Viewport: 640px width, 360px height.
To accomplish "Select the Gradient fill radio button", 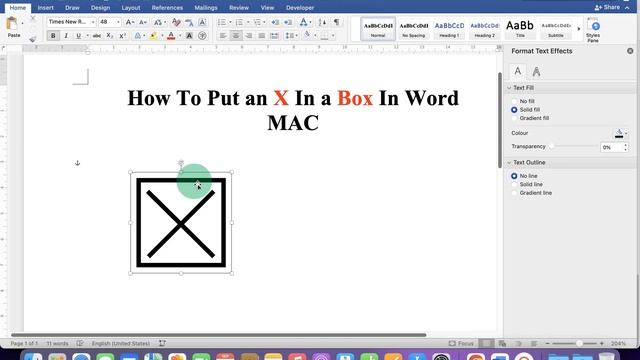I will (x=514, y=118).
